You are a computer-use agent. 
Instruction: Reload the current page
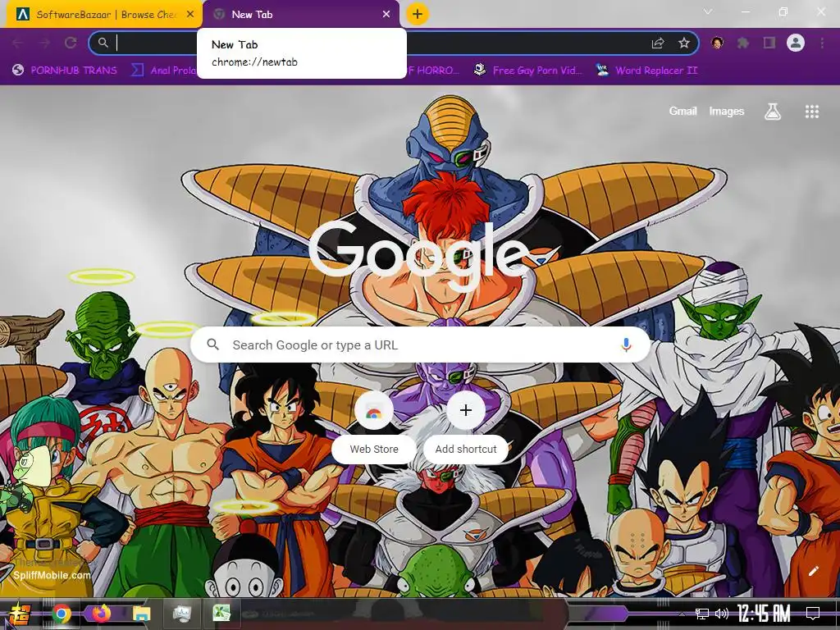(x=71, y=43)
